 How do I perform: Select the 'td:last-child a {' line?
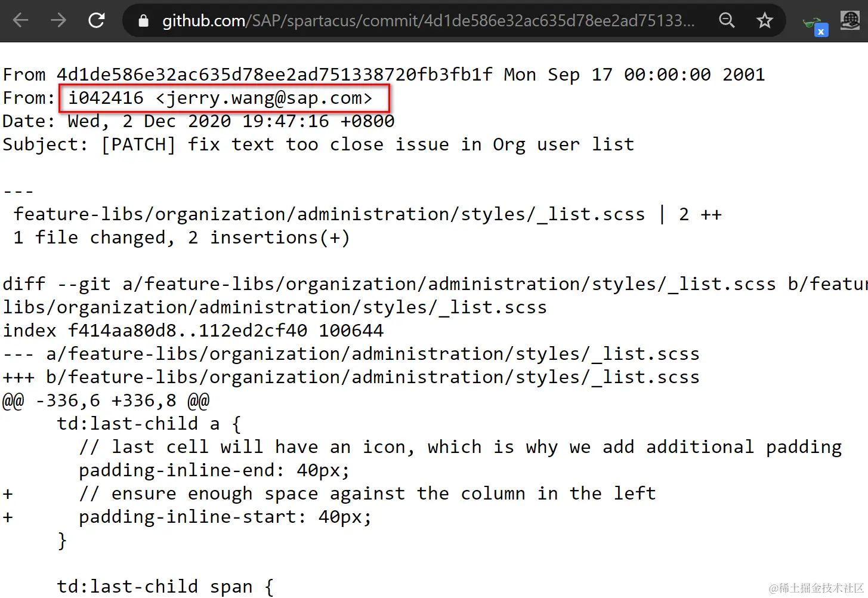149,424
